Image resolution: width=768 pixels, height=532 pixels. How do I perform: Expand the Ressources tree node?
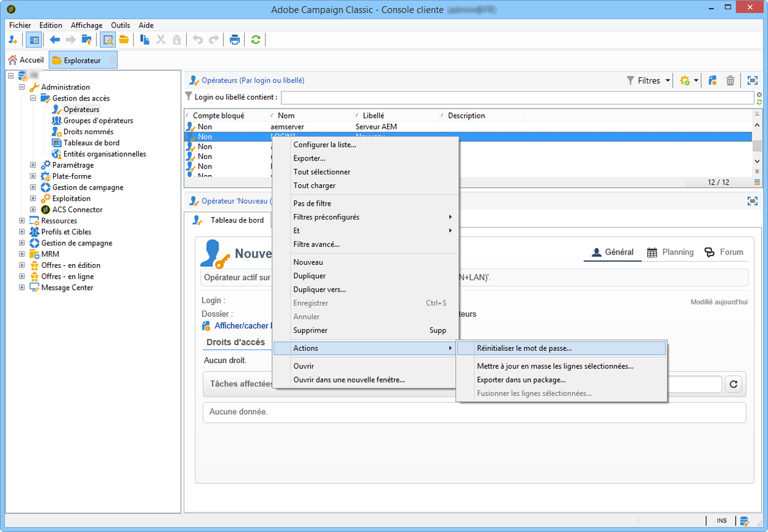pos(22,221)
